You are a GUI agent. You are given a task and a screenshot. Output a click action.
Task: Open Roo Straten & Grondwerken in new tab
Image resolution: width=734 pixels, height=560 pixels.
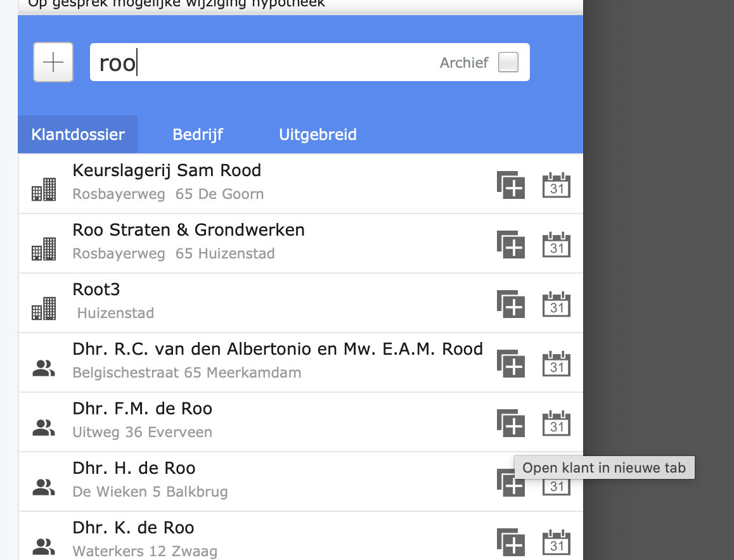point(510,245)
